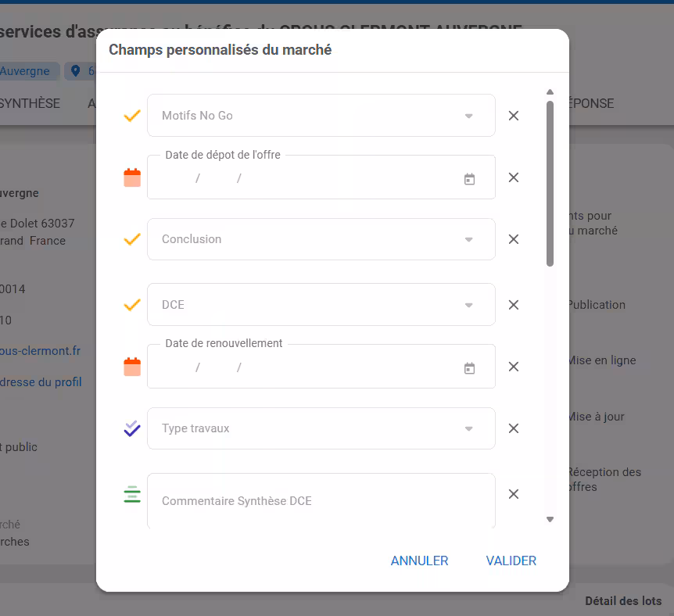Viewport: 674px width, 616px height.
Task: Remove the Motifs No Go field
Action: [x=514, y=116]
